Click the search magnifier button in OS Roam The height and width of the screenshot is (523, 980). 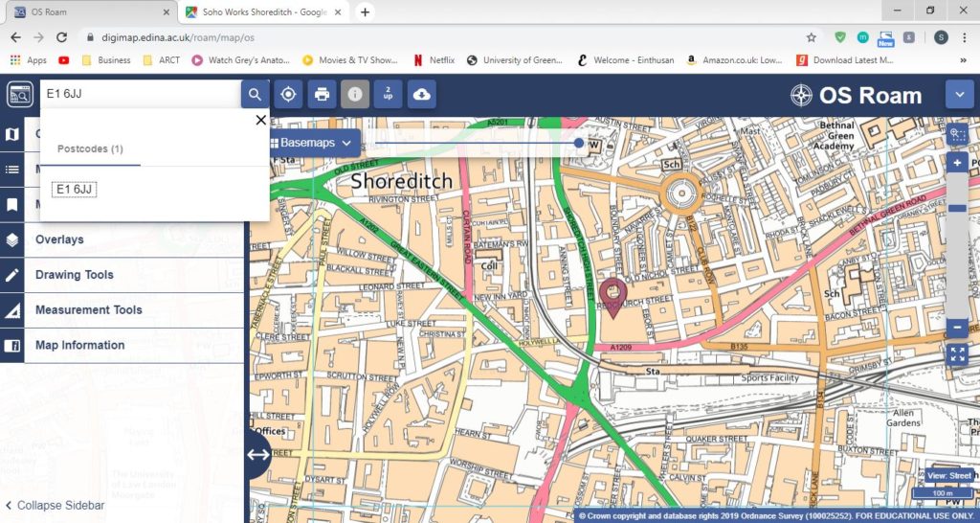coord(255,95)
